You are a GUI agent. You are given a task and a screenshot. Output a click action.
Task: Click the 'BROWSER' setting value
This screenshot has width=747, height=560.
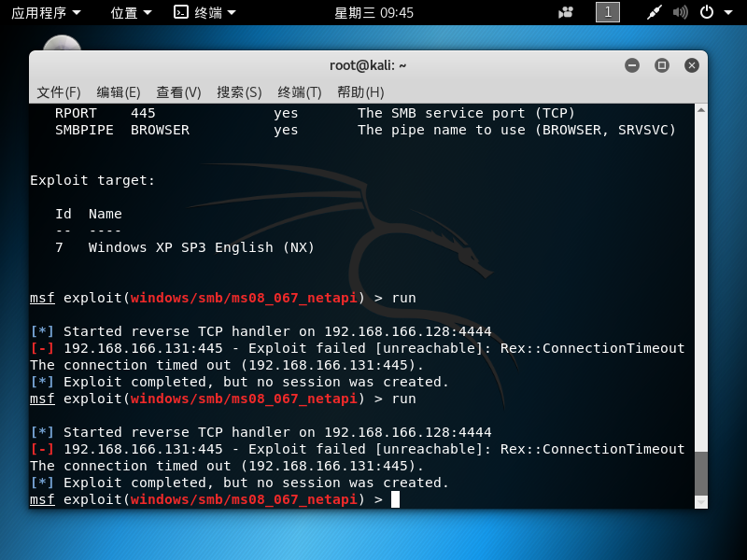coord(160,130)
